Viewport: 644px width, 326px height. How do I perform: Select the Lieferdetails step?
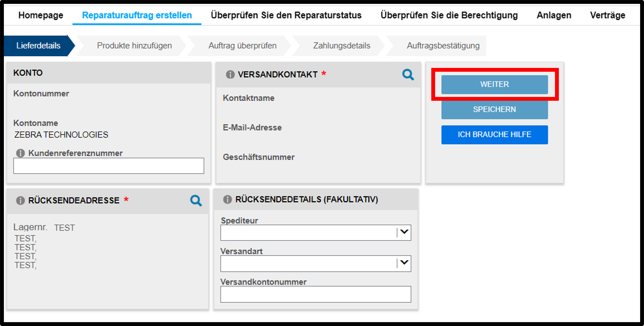point(39,46)
